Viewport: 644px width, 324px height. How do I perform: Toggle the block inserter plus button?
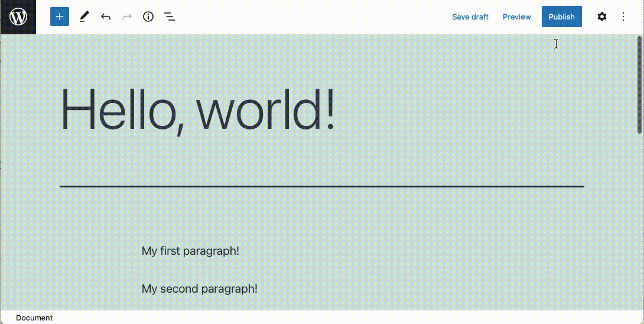(60, 17)
